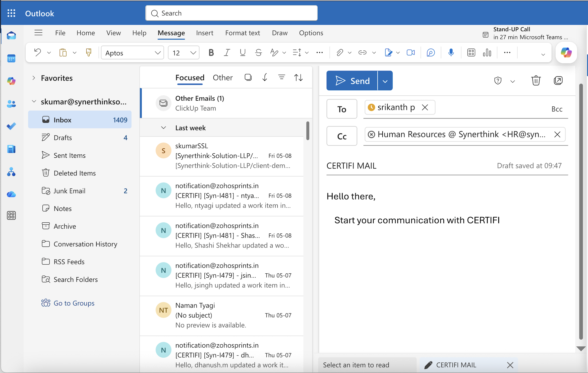Click the Signature icon
The height and width of the screenshot is (373, 588).
(x=388, y=52)
